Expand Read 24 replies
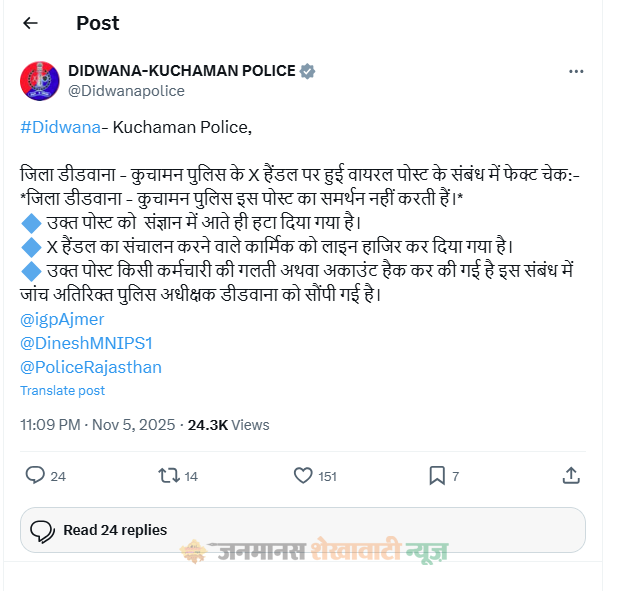The width and height of the screenshot is (621, 591). coord(115,530)
